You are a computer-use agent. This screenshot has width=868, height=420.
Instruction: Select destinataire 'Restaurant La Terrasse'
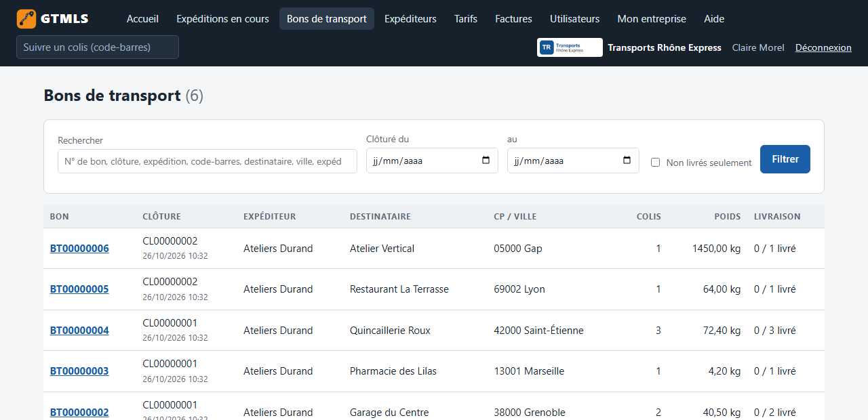click(399, 289)
